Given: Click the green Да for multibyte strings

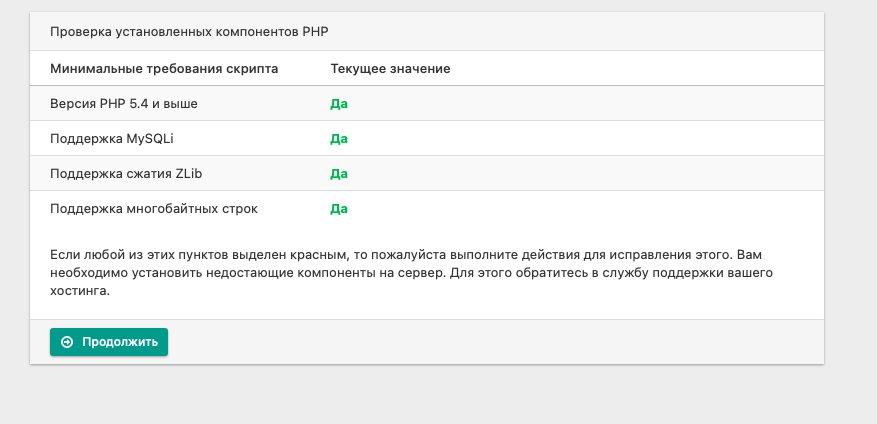Looking at the screenshot, I should [x=339, y=209].
